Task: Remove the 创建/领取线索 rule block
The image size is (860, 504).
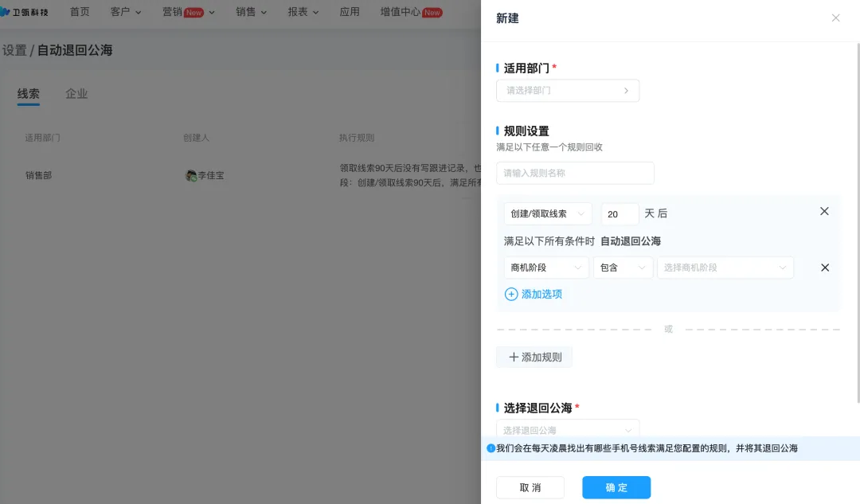Action: click(824, 211)
